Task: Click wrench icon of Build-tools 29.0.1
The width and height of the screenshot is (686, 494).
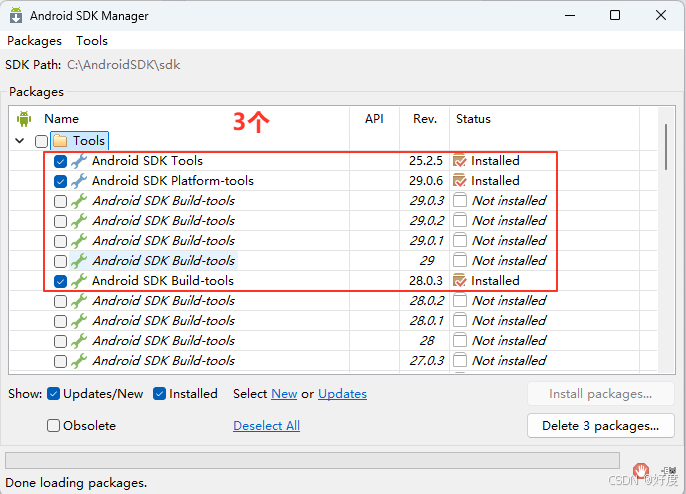Action: (79, 241)
